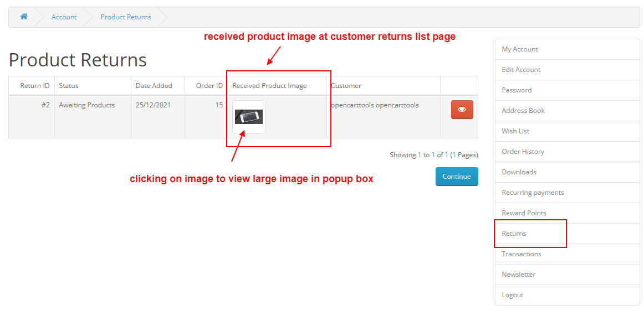Click the blue Continue button

[457, 177]
